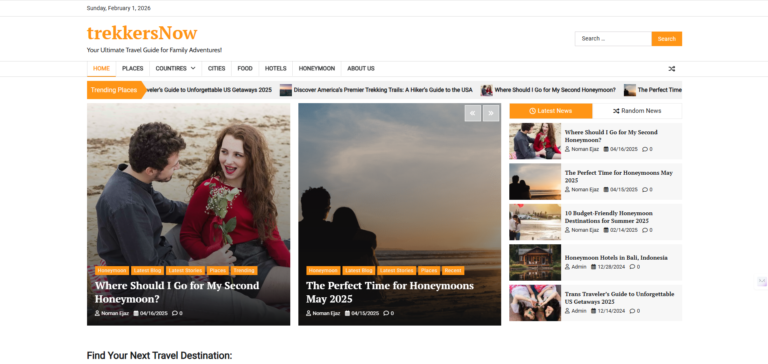Advance slider with the » arrow
This screenshot has height=364, width=768.
(491, 113)
